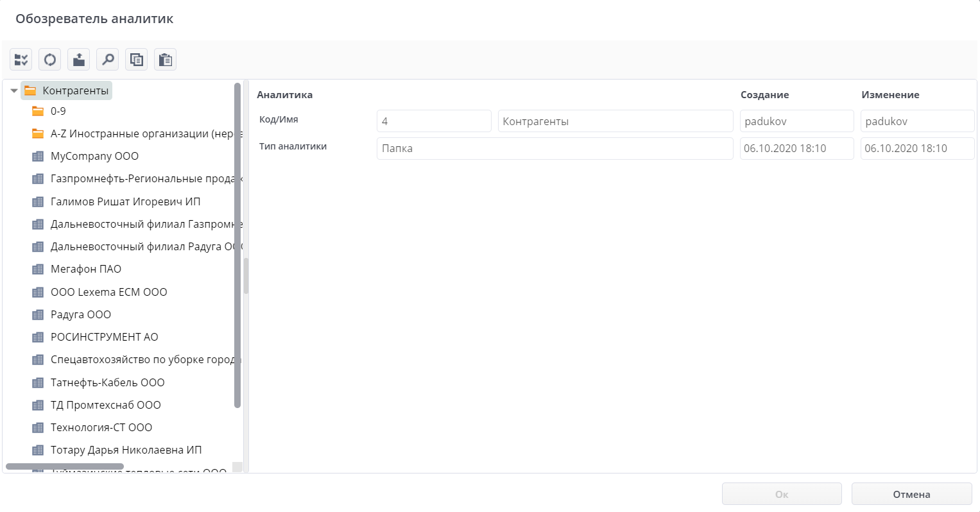Select Татнефть-Кабель ООО
Image resolution: width=980 pixels, height=512 pixels.
coord(108,382)
